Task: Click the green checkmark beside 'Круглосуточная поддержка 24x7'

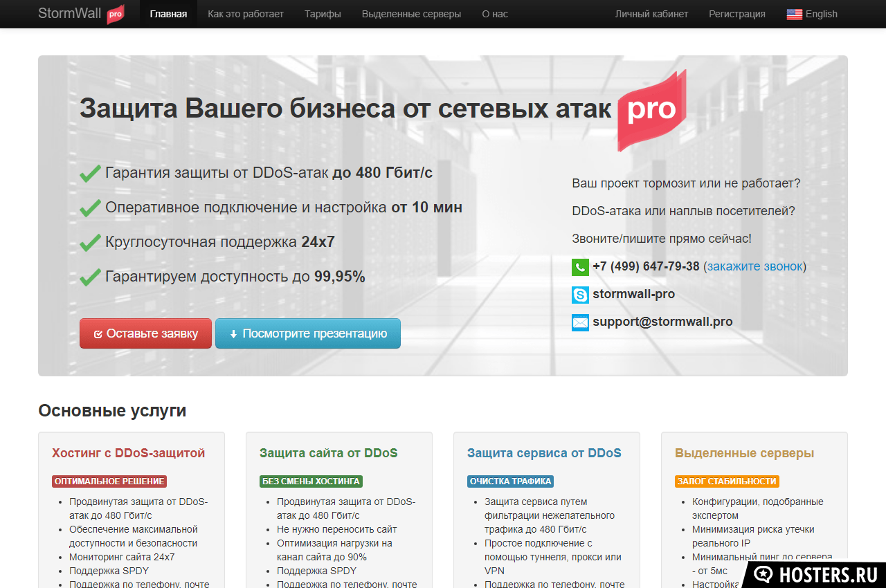Action: [90, 241]
